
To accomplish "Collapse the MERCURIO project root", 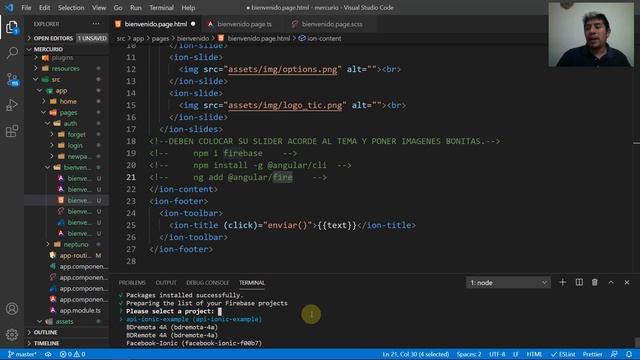I will (67, 49).
